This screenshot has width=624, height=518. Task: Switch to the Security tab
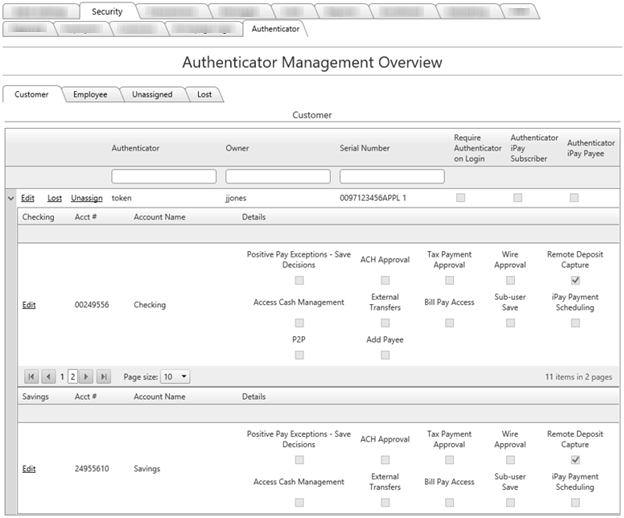point(107,11)
